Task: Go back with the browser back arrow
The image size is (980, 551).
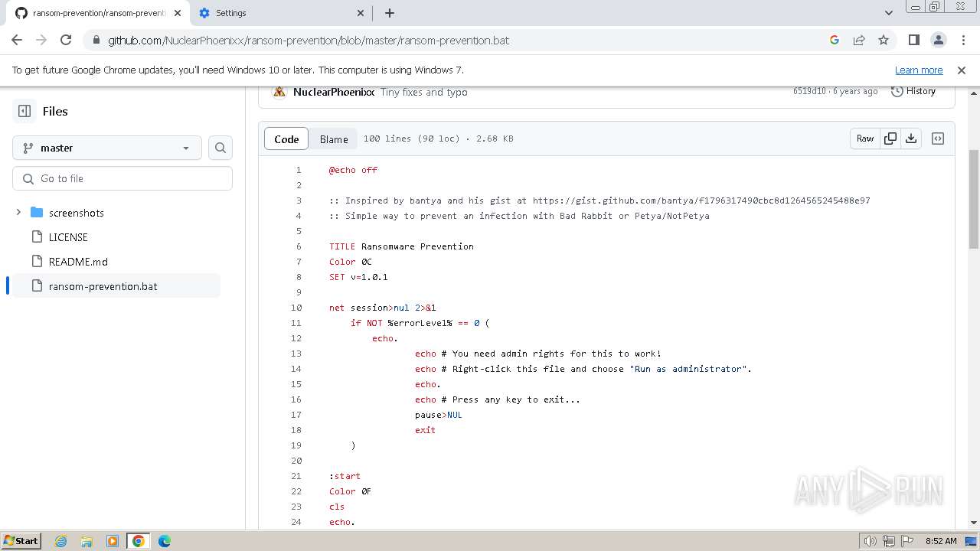Action: click(17, 40)
